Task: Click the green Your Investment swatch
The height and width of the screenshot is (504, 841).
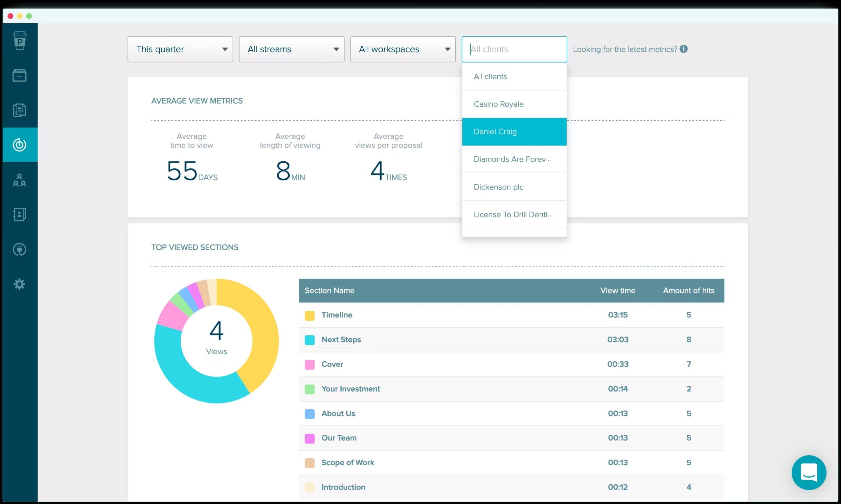Action: point(310,389)
